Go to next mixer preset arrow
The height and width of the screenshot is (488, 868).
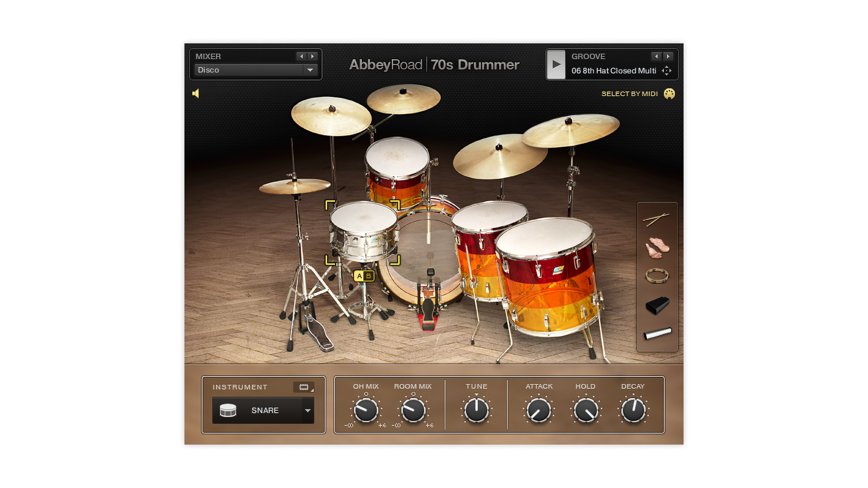(312, 56)
